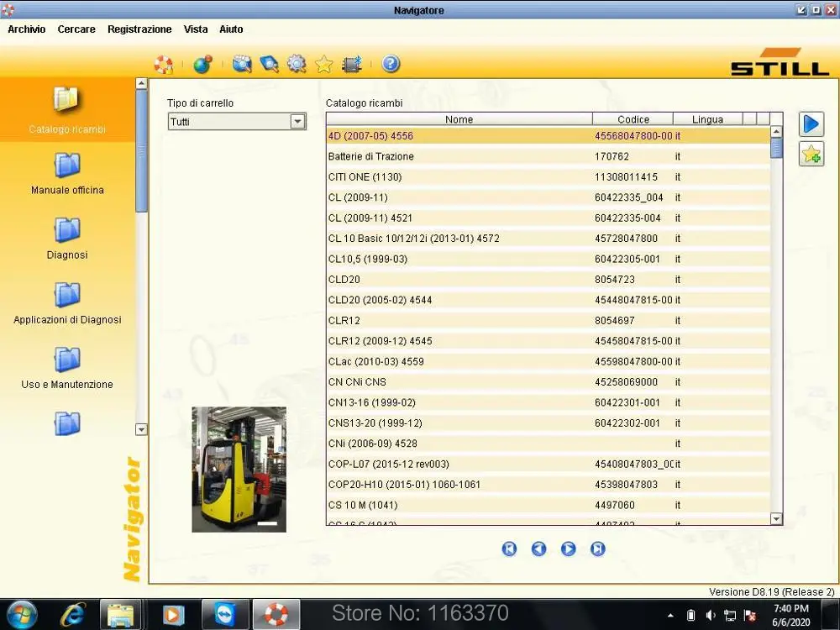Select COP20-H10 (2015-01) 1060-1061 row
The width and height of the screenshot is (840, 630).
click(548, 485)
